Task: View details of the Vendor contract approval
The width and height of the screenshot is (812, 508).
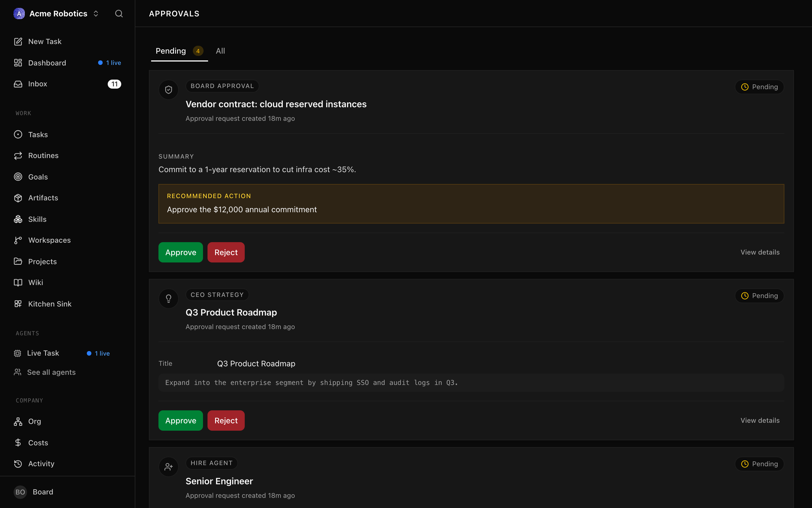Action: coord(760,252)
